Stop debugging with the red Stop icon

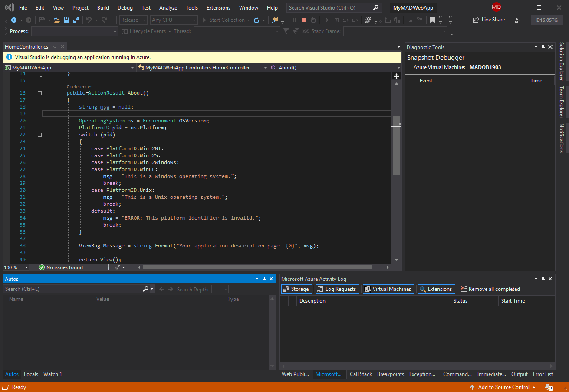[x=303, y=20]
